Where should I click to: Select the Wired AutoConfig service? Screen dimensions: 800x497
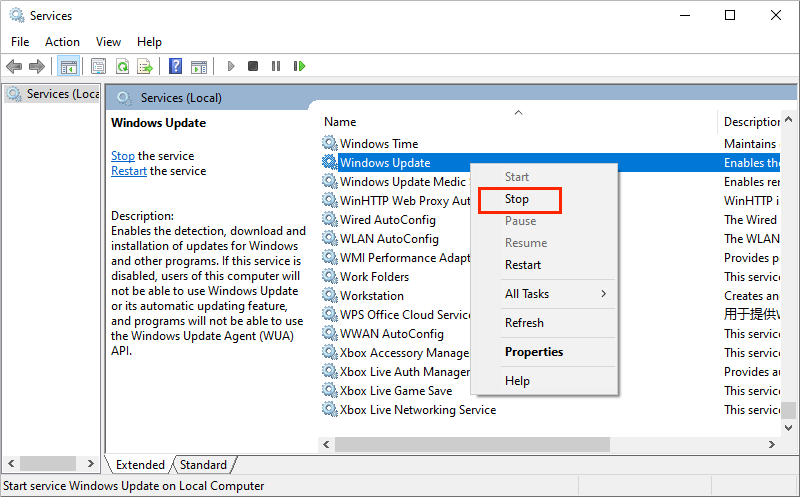click(x=387, y=220)
